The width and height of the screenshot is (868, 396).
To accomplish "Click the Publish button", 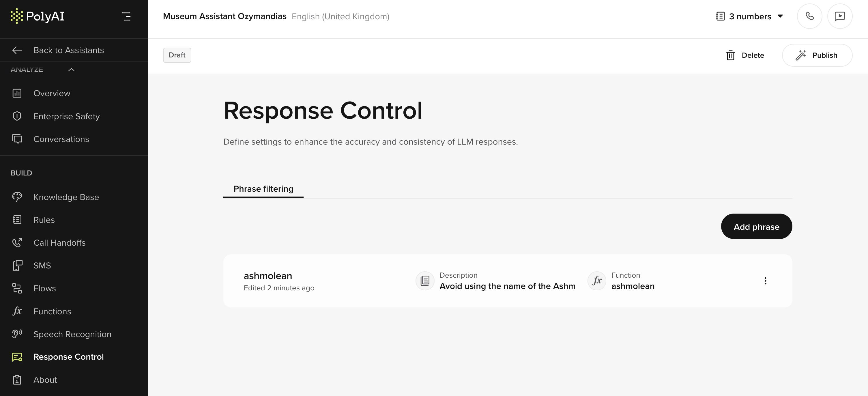I will click(817, 55).
